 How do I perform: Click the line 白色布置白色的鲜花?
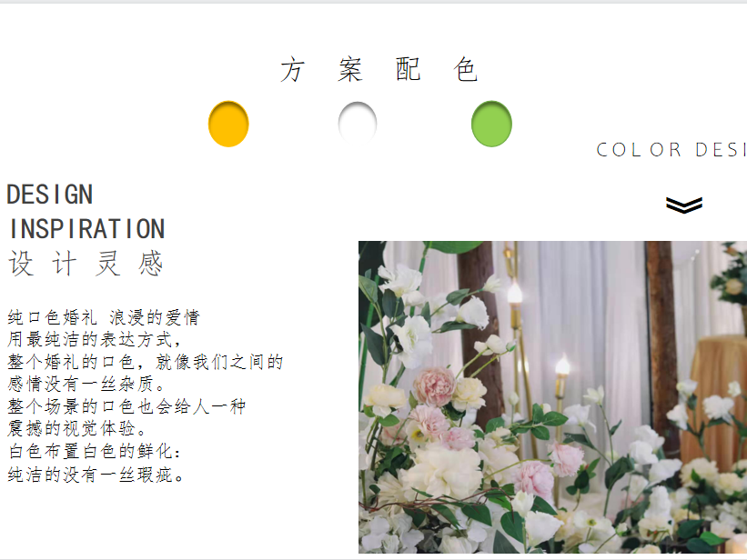click(95, 452)
